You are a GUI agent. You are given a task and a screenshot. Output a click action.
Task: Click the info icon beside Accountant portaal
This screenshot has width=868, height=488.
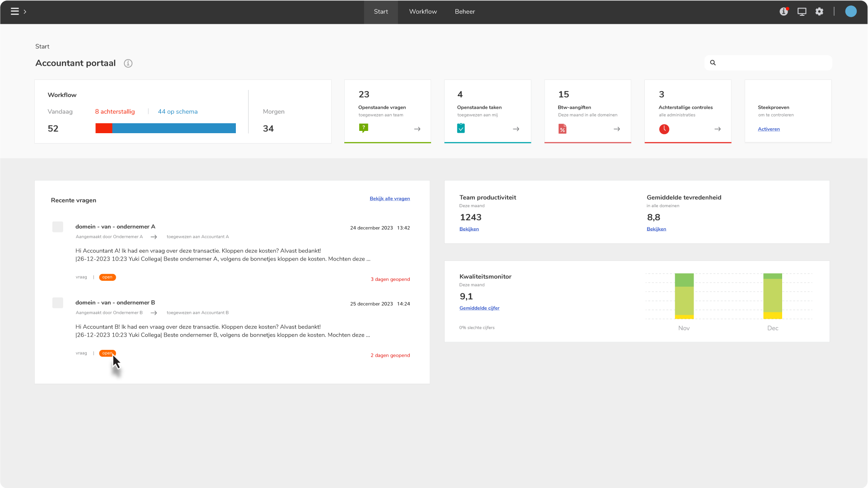(128, 63)
